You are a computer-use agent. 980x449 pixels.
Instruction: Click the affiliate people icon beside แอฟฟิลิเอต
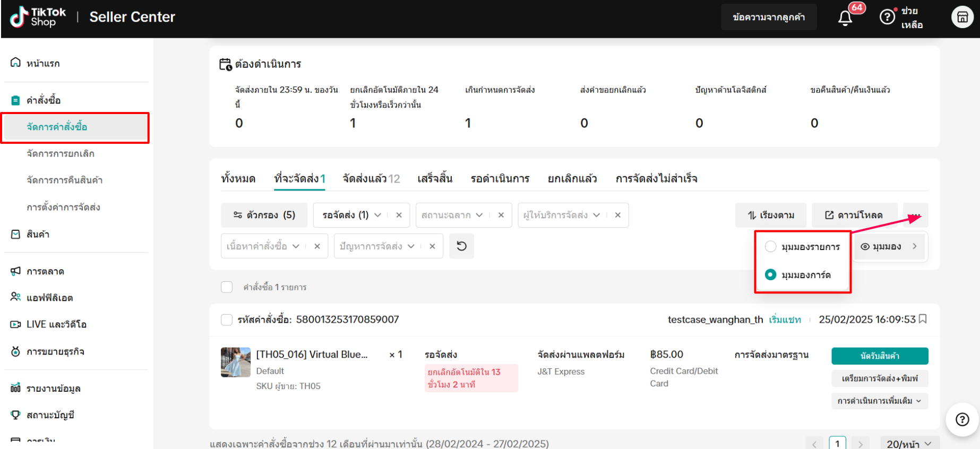[15, 297]
